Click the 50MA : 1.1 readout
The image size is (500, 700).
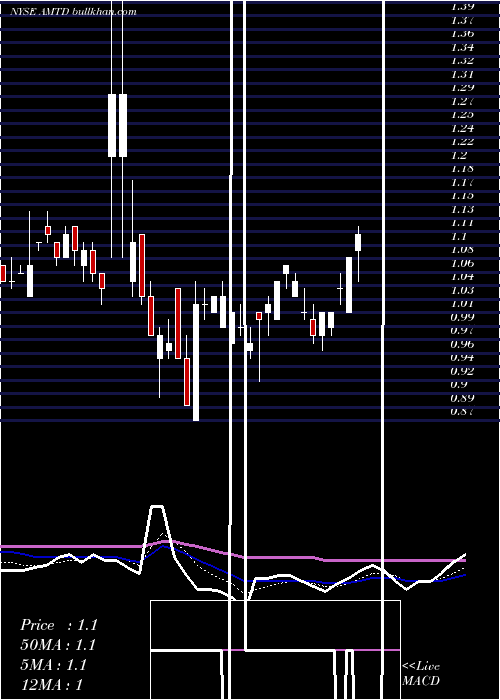58,645
